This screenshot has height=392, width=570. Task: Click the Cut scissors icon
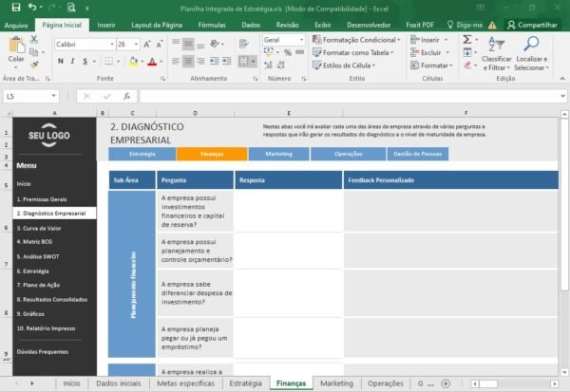pos(34,39)
